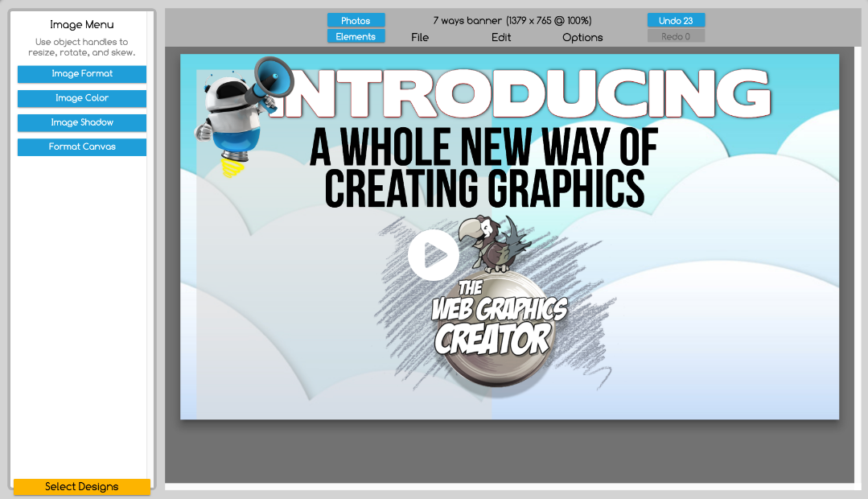Expand the Edit menu
The image size is (868, 499).
pos(500,37)
